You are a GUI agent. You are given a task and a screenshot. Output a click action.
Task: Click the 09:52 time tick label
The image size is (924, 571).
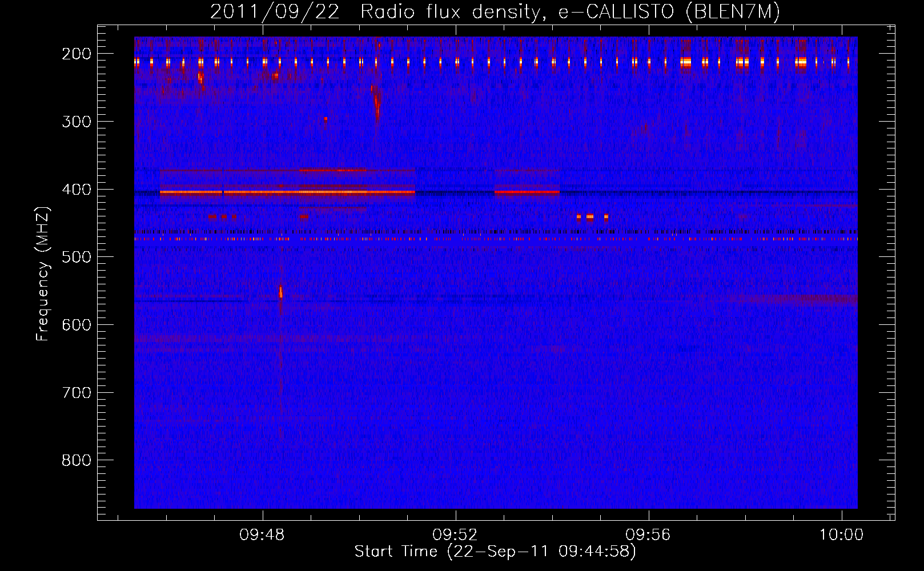pos(455,535)
